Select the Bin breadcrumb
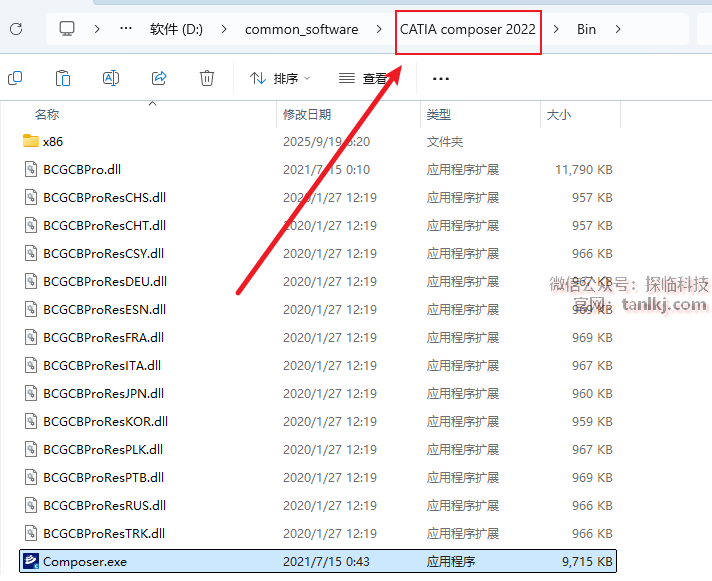The image size is (712, 581). click(586, 30)
